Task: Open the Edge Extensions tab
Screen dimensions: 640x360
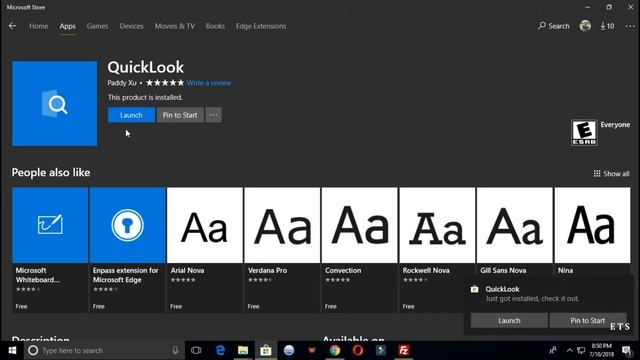Action: 261,26
